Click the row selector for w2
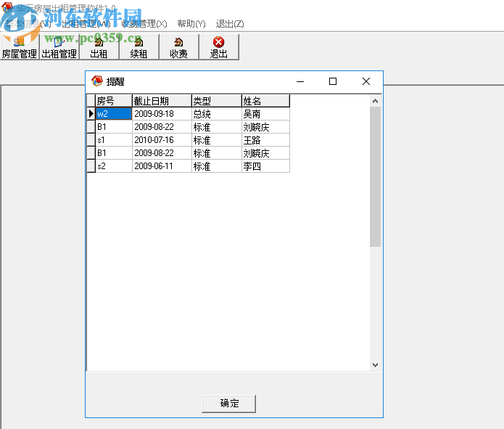504x429 pixels. pyautogui.click(x=91, y=114)
